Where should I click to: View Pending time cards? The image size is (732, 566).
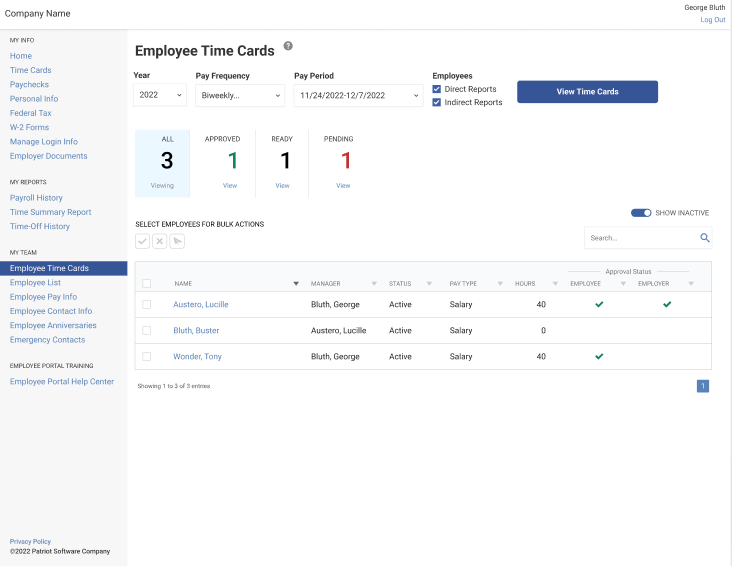(x=343, y=185)
